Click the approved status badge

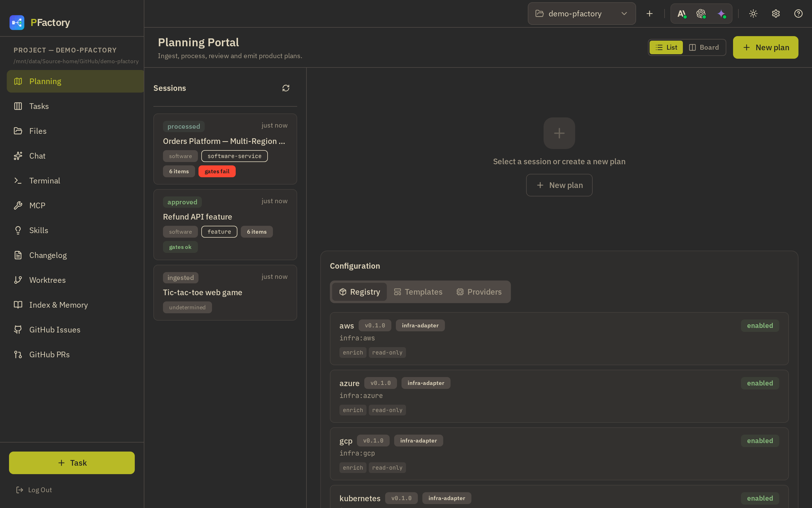click(x=182, y=202)
